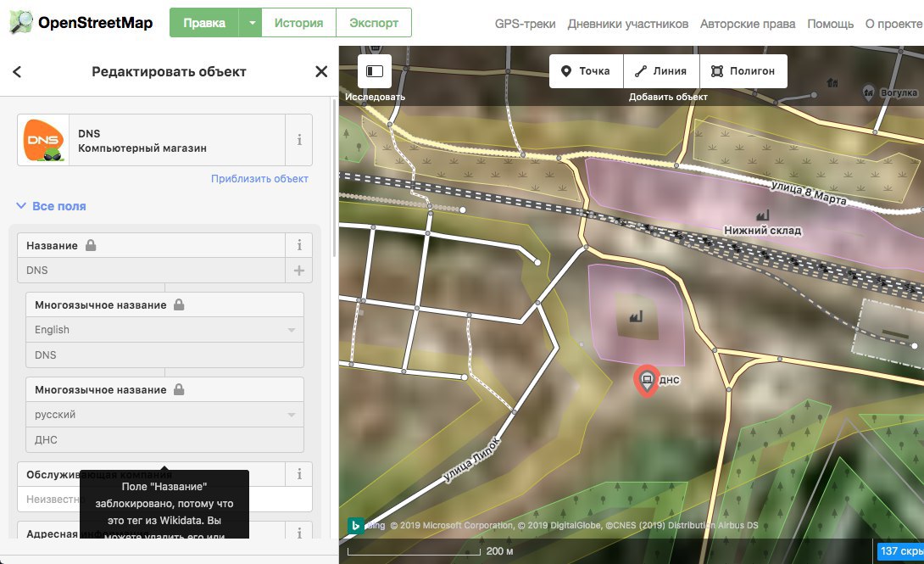Viewport: 924px width, 564px height.
Task: Click the 137 скрытых objects button
Action: click(900, 551)
